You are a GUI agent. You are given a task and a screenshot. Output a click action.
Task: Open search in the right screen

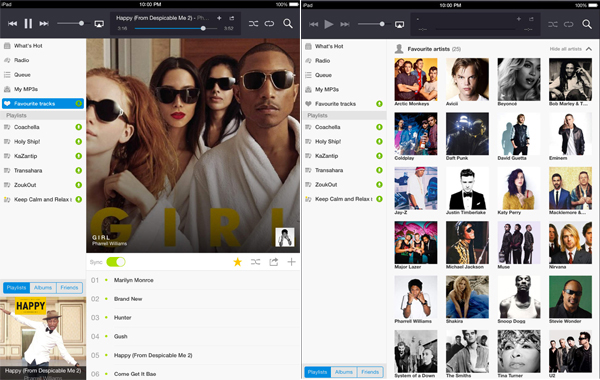point(587,24)
